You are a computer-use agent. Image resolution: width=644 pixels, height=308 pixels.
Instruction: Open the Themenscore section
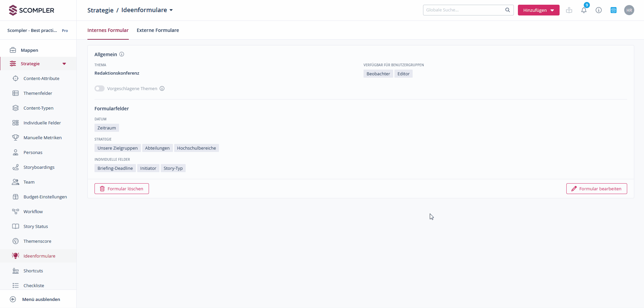(37, 241)
